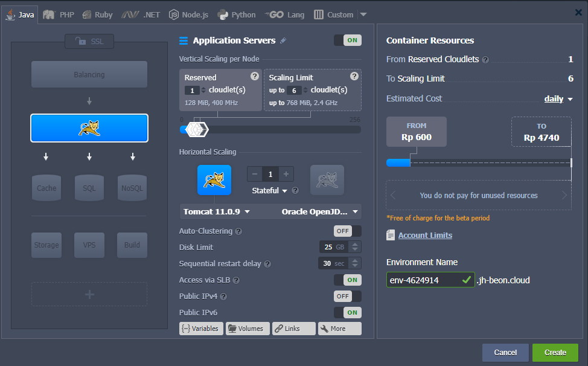The height and width of the screenshot is (366, 588).
Task: Click the SQL database node icon
Action: coord(89,188)
